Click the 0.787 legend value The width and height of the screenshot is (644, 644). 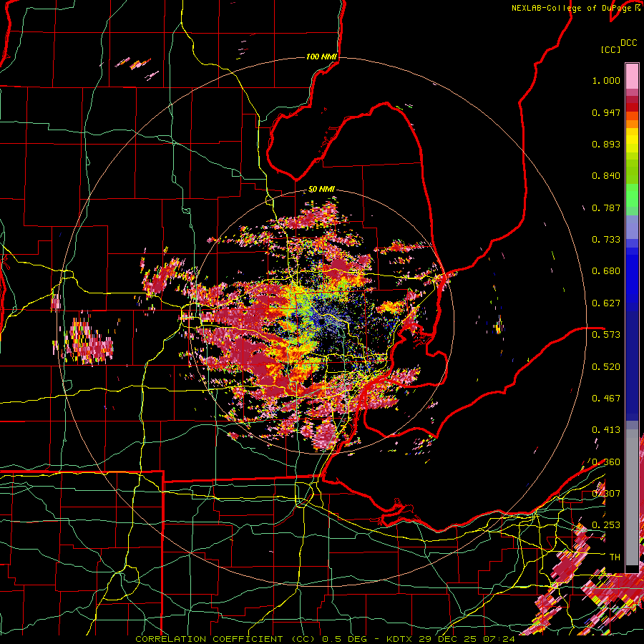pyautogui.click(x=606, y=208)
